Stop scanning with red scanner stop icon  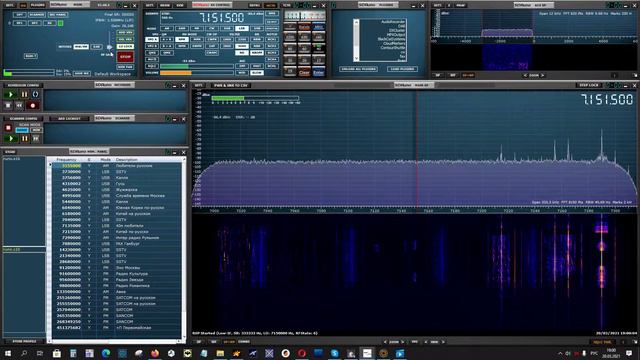coord(8,128)
